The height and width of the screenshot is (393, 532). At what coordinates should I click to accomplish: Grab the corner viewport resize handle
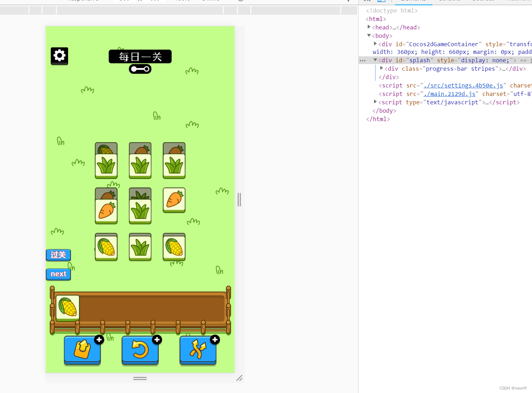coord(239,378)
